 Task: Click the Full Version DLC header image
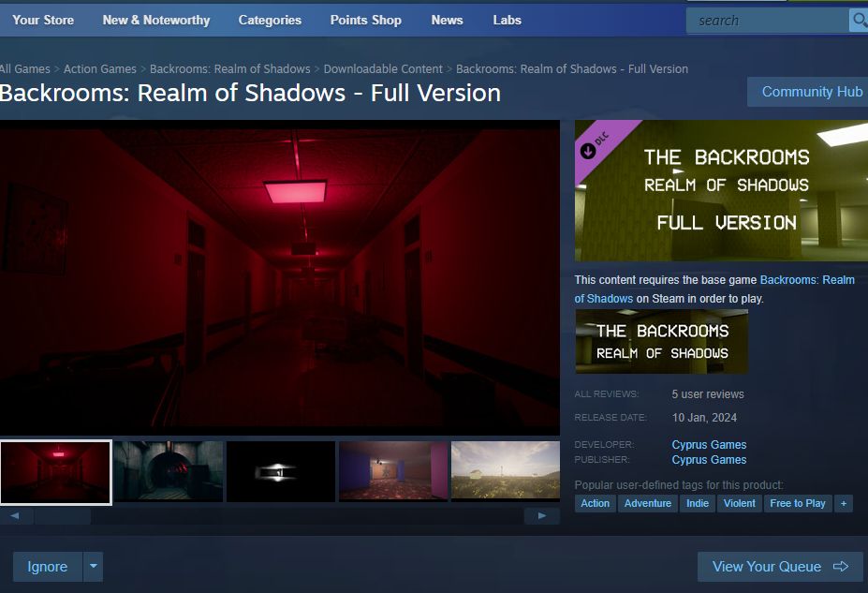click(x=721, y=190)
